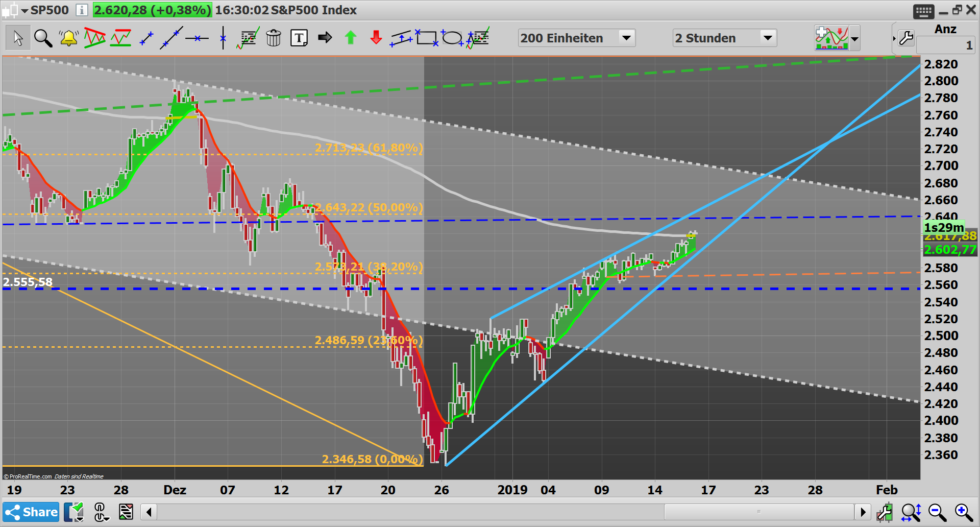980x527 pixels.
Task: Open the linked-chain group icon
Action: point(101,512)
